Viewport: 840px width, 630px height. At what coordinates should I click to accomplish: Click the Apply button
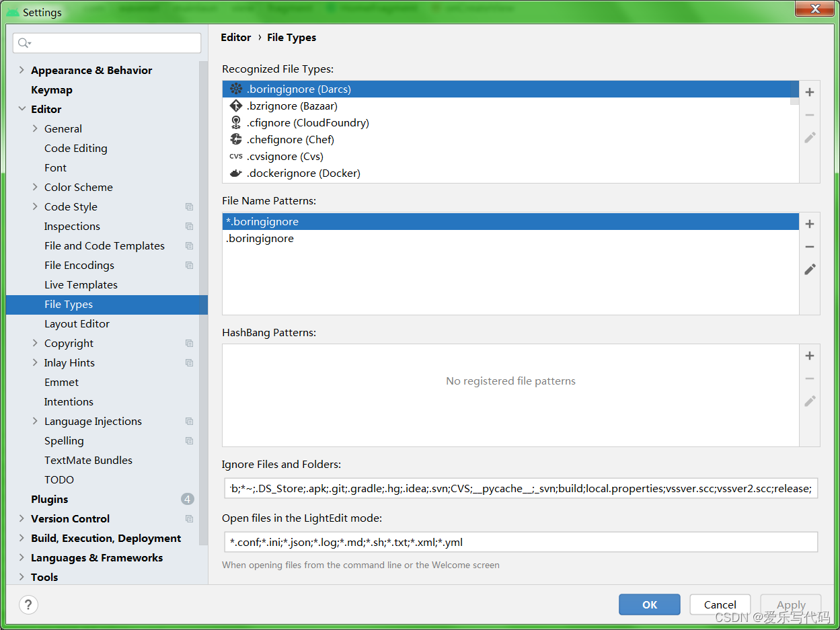[791, 604]
